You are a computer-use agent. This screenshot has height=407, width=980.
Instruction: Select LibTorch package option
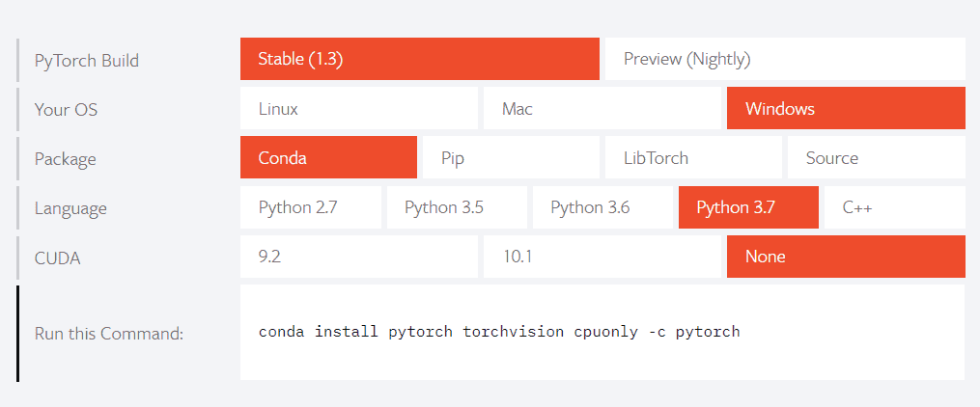tap(693, 157)
